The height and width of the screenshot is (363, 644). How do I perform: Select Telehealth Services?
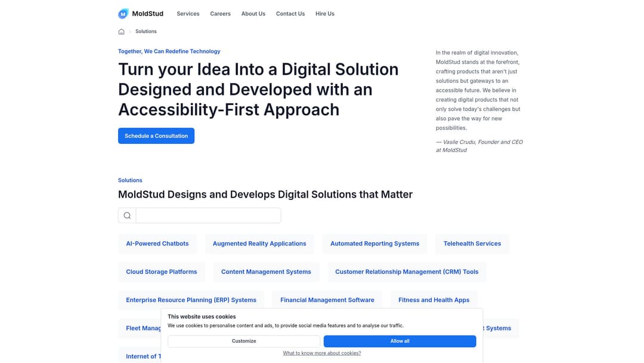coord(472,244)
